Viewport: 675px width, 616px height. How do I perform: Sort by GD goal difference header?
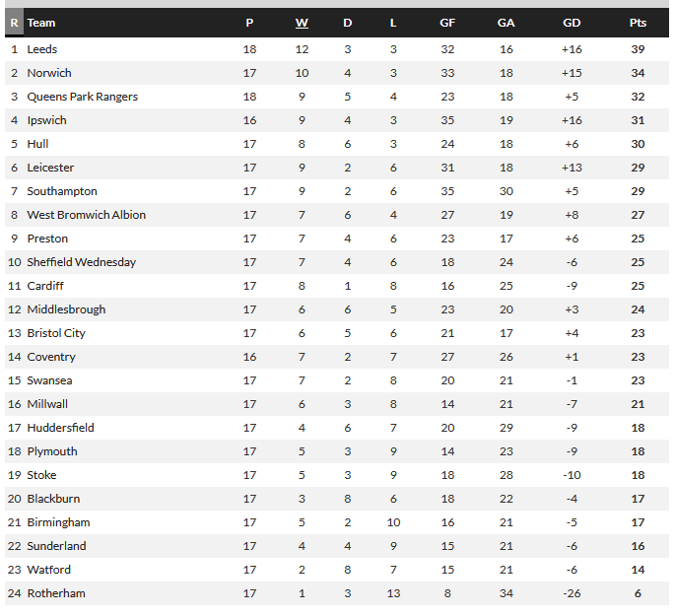click(572, 23)
